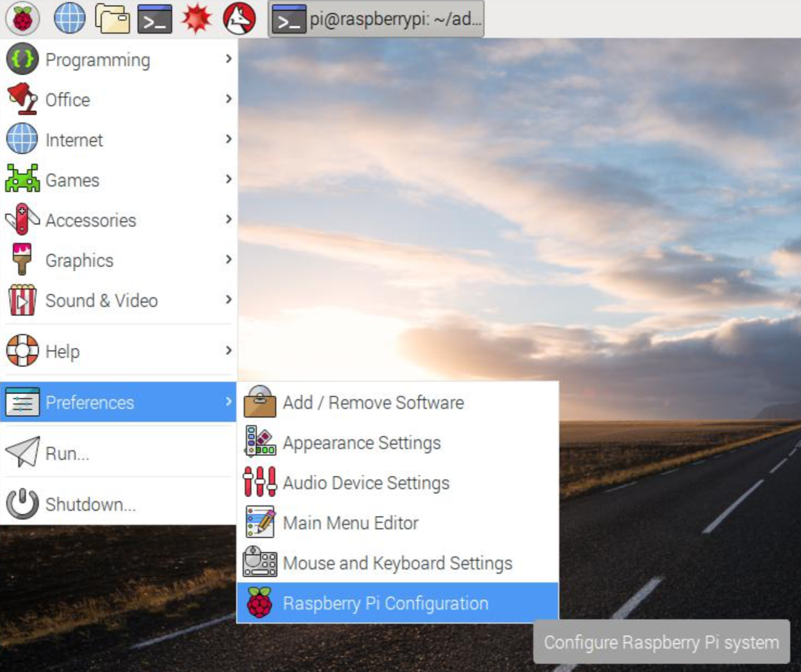Choose the Run... menu entry

pyautogui.click(x=119, y=452)
